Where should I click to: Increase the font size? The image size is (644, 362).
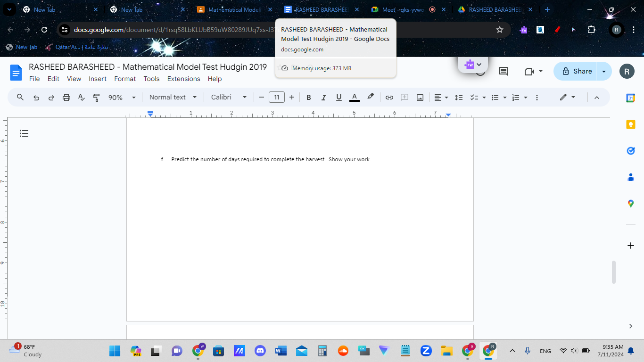point(292,98)
